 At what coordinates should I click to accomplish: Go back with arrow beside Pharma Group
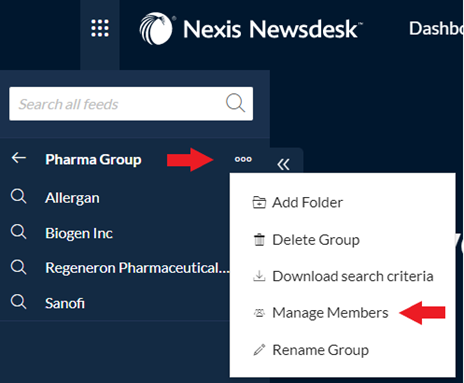pyautogui.click(x=19, y=158)
